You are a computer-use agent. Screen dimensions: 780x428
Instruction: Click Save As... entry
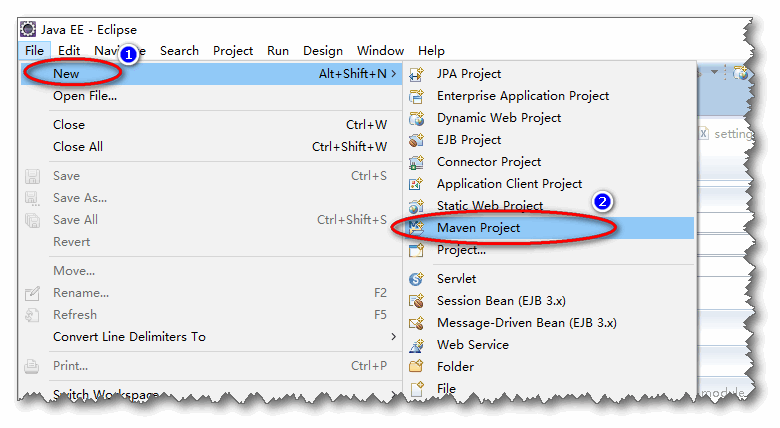[211, 198]
